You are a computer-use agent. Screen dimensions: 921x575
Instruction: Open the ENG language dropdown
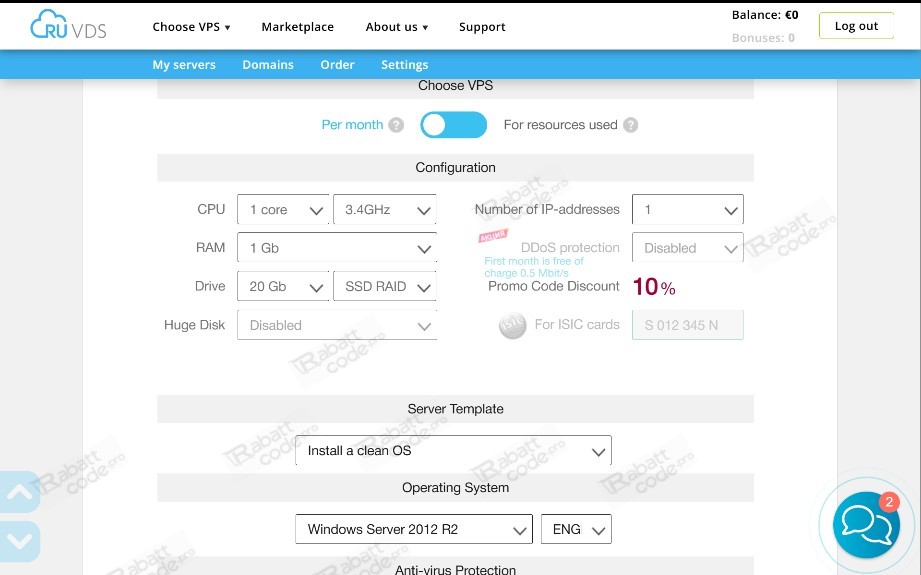point(576,529)
